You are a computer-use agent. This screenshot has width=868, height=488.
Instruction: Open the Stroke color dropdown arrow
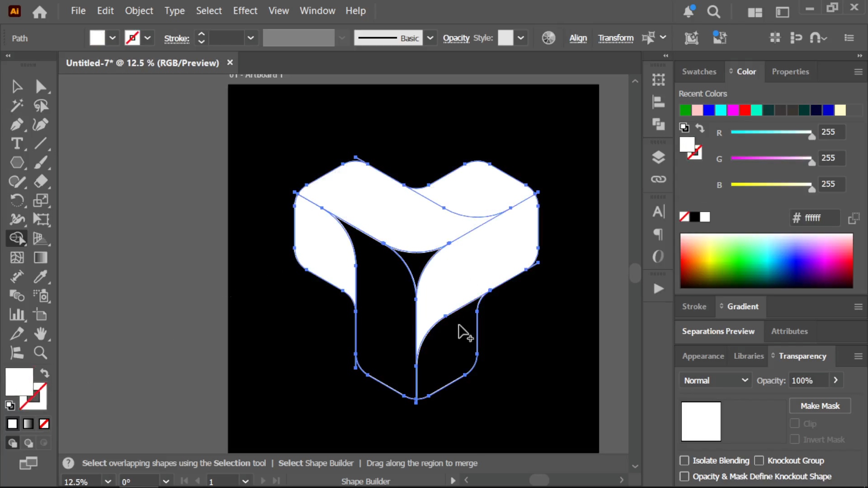point(147,38)
